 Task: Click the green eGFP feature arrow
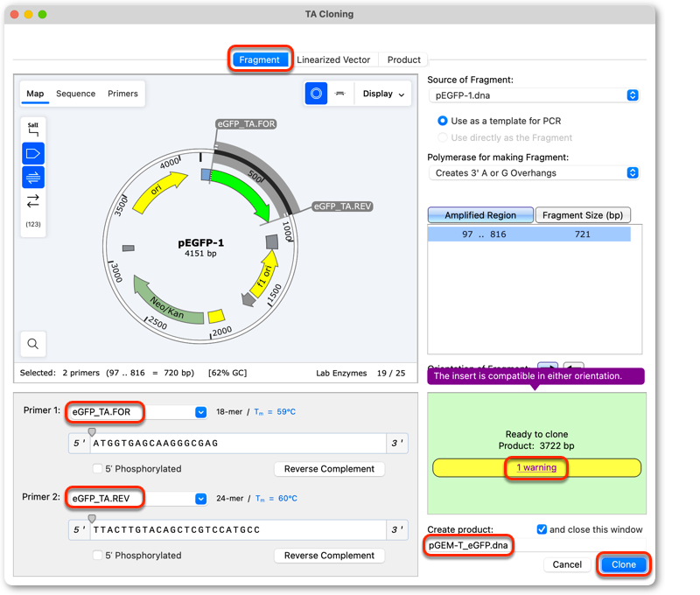coord(243,192)
